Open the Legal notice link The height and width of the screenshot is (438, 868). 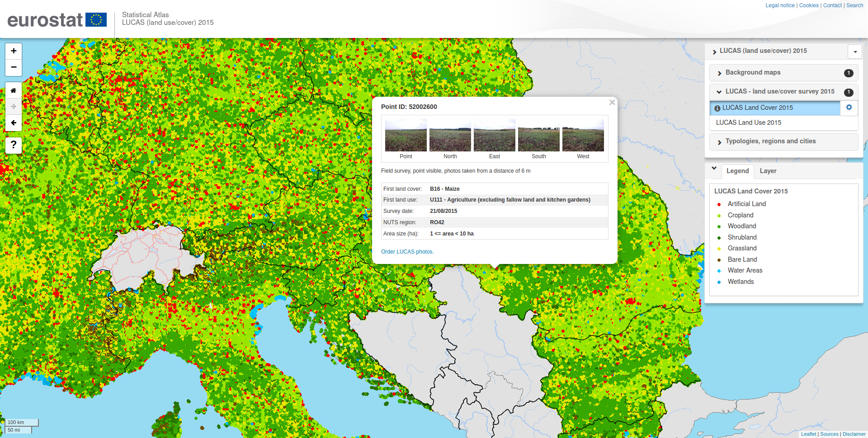(780, 5)
